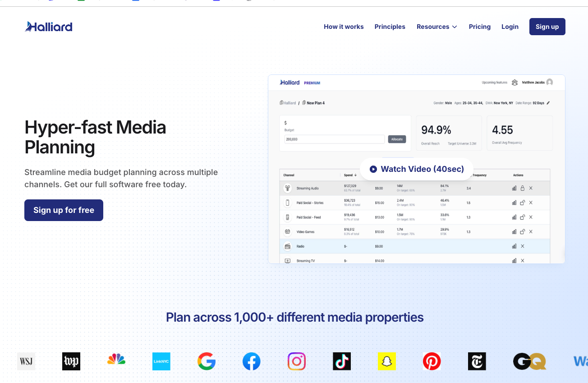Click the Sign up button in header
Image resolution: width=588 pixels, height=383 pixels.
(x=547, y=27)
